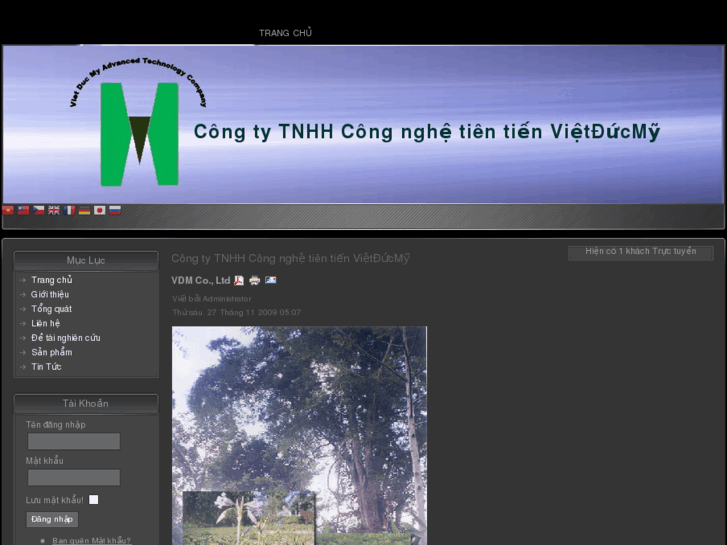Switch language via the French flag
This screenshot has width=727, height=545.
click(x=69, y=211)
